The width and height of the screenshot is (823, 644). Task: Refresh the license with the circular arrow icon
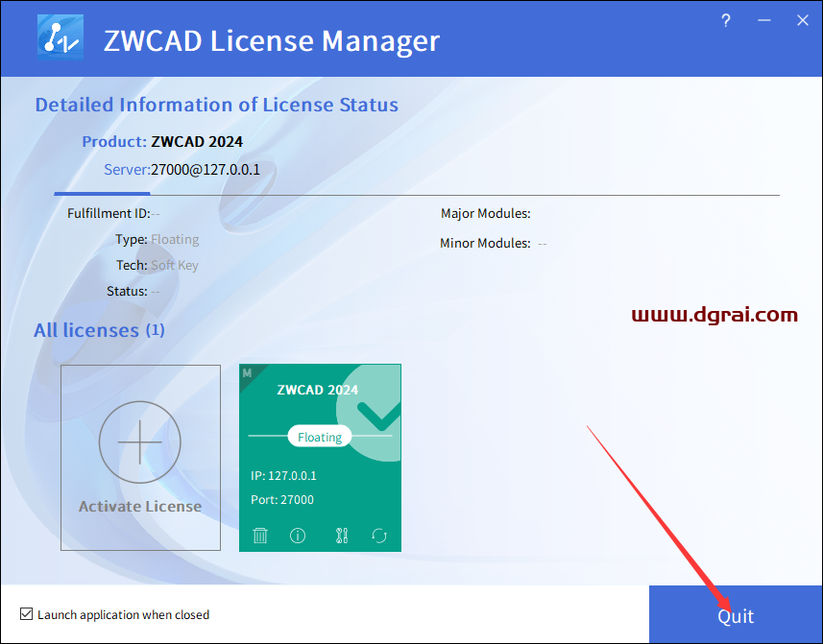tap(379, 536)
